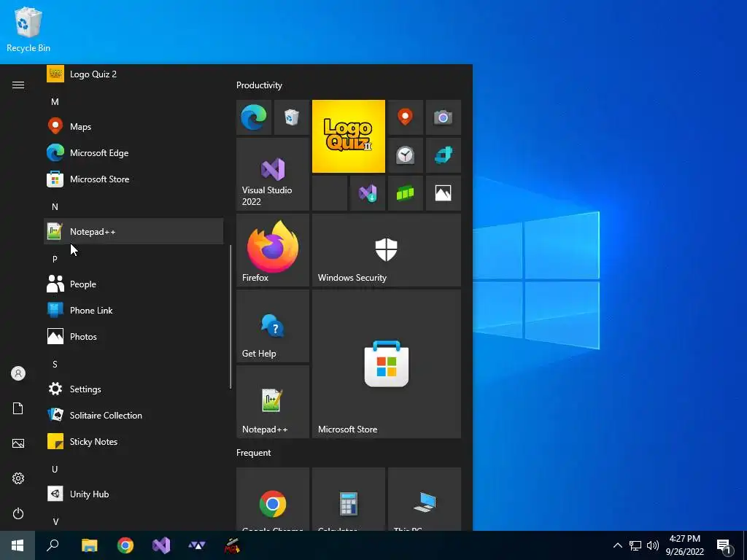Viewport: 747px width, 560px height.
Task: Launch Maps from the app list
Action: [133, 127]
